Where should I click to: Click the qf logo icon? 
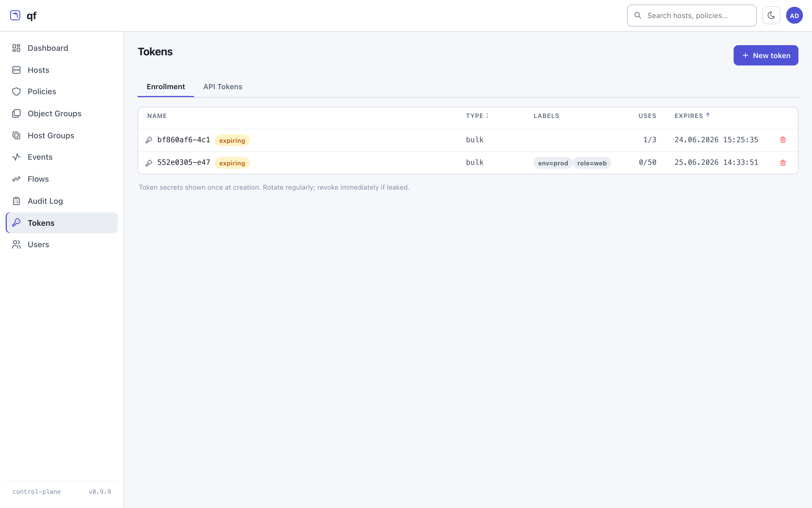(15, 16)
